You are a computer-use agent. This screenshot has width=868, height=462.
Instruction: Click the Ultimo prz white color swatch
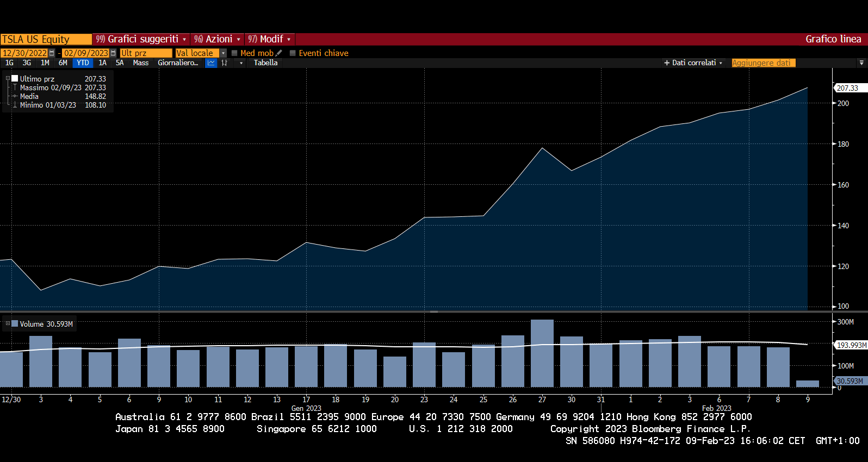click(15, 78)
